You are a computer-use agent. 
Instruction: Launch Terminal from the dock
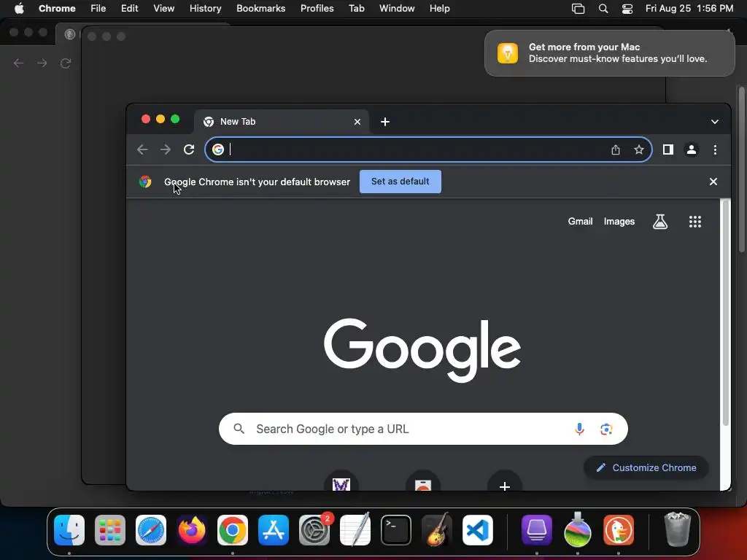pos(396,530)
